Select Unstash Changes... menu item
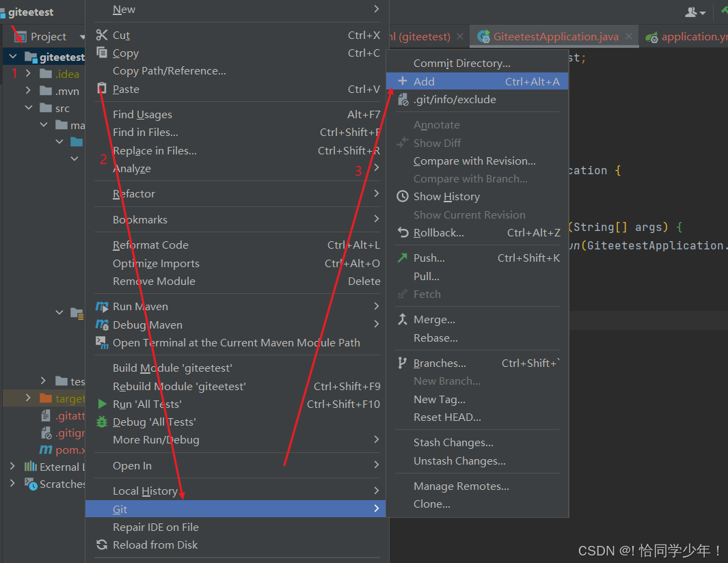Image resolution: width=728 pixels, height=563 pixels. click(477, 461)
